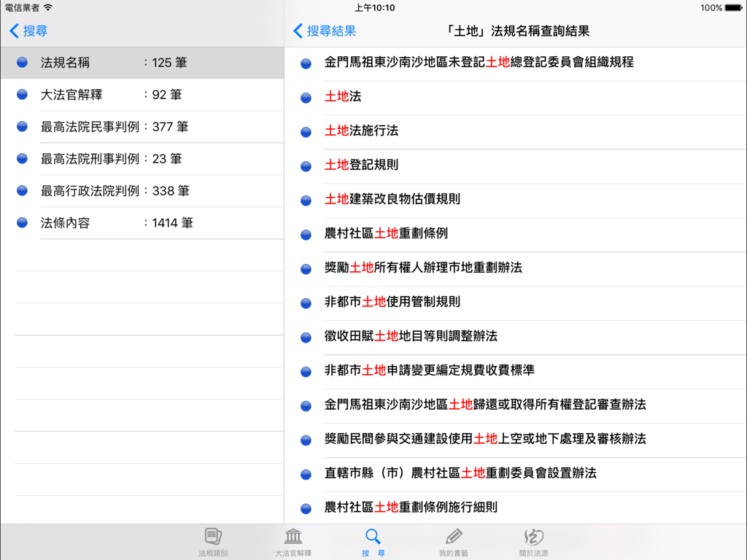Click the bullet icon beside 法規名稱
This screenshot has width=747, height=560.
(21, 63)
